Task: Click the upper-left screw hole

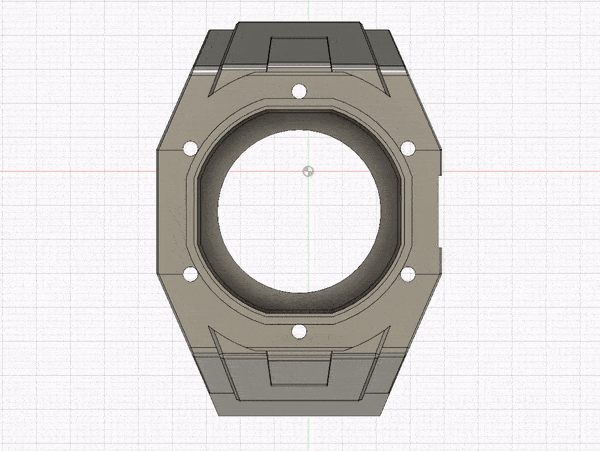Action: (189, 148)
